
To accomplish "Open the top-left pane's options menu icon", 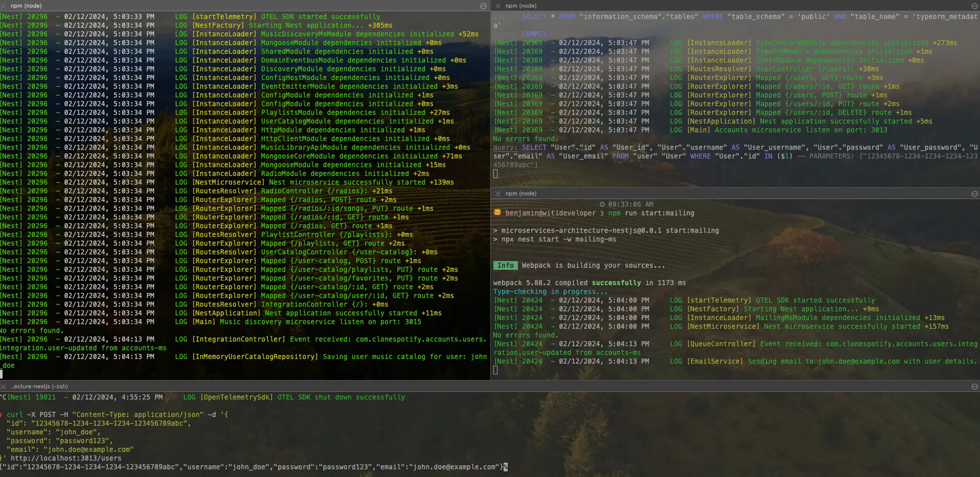I will pos(483,6).
